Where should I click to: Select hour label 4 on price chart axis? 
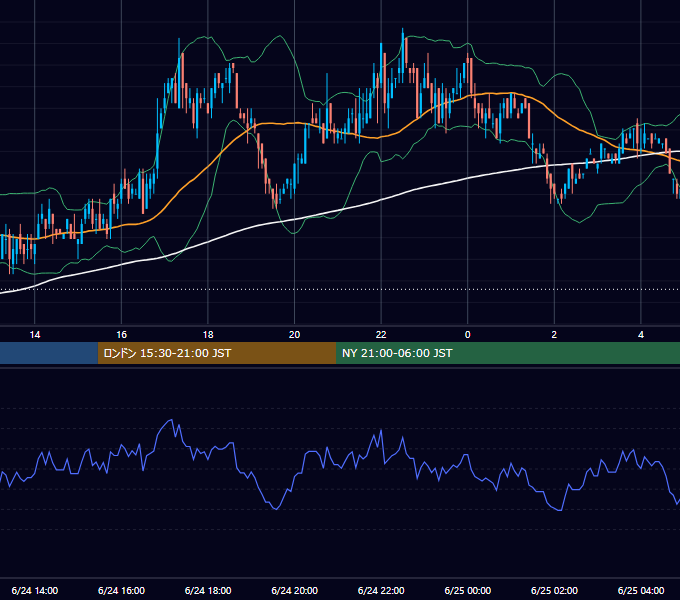point(641,335)
